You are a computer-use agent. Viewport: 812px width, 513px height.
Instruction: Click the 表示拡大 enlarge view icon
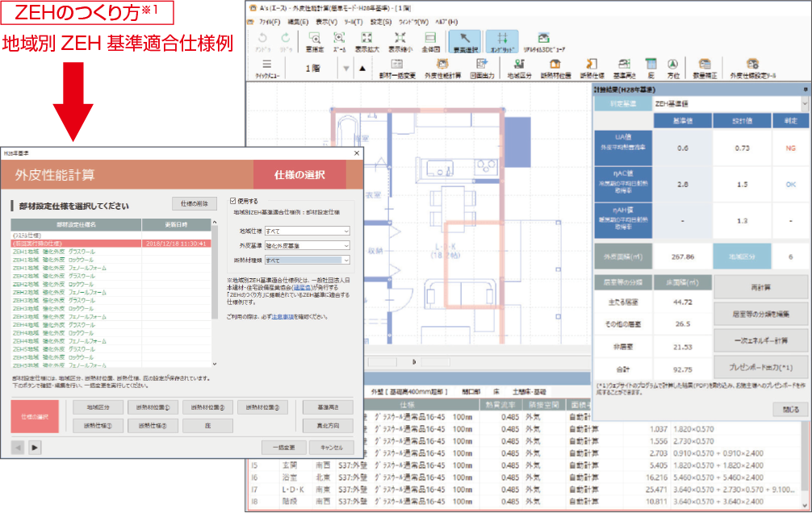[x=366, y=41]
